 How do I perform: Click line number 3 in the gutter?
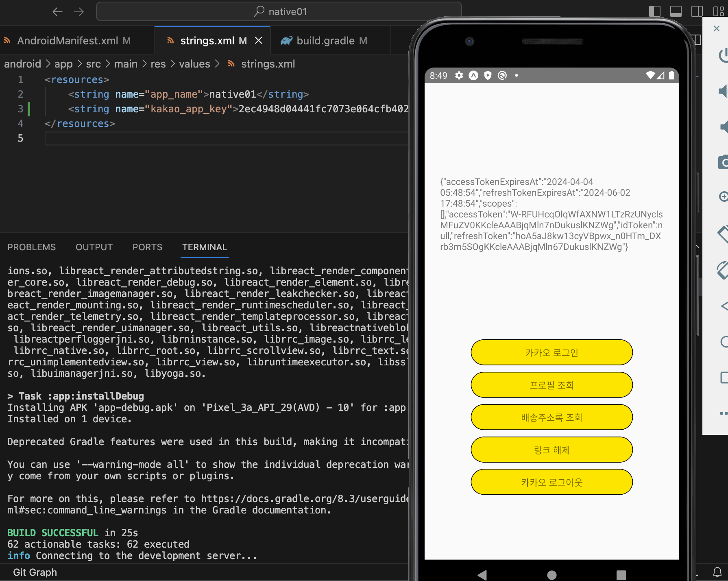tap(20, 109)
